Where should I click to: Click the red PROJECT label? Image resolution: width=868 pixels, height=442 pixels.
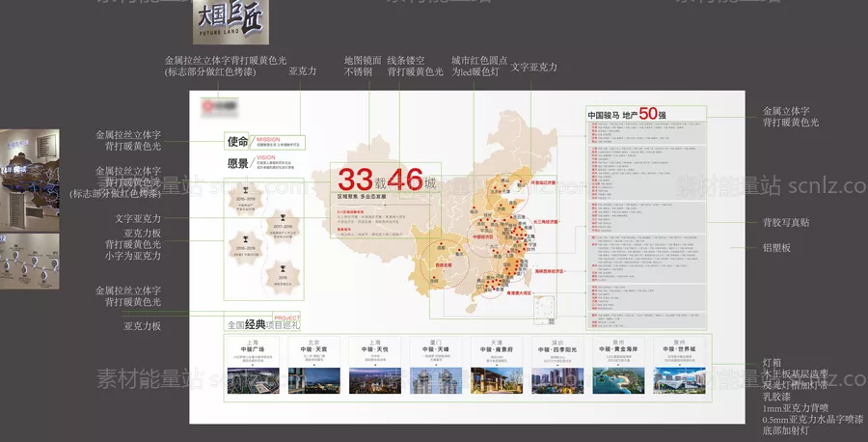286,318
